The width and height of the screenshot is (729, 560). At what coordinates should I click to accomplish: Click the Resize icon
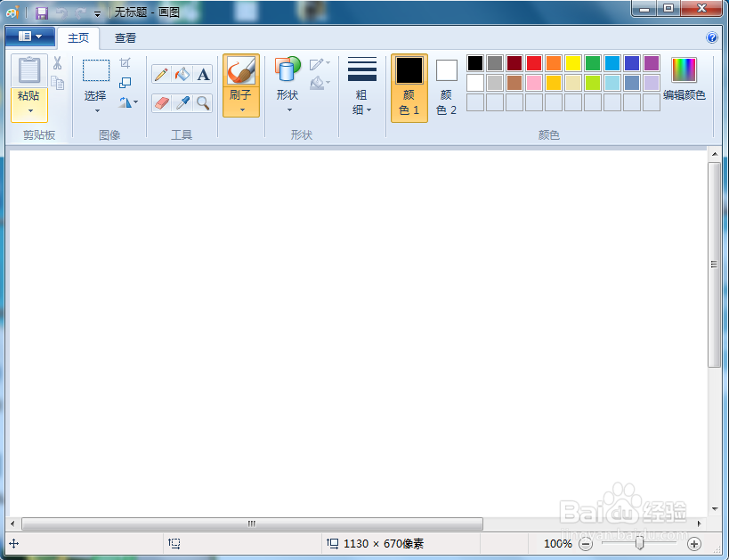[126, 83]
